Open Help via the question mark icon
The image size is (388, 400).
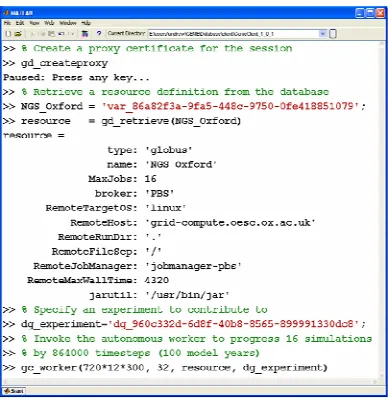click(99, 33)
